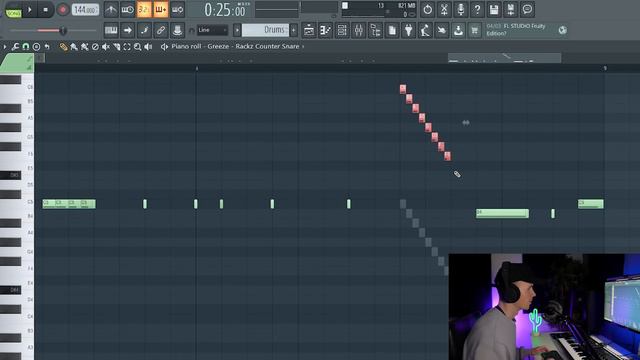
Task: Open piano roll tools wrench menu
Action: [15, 47]
